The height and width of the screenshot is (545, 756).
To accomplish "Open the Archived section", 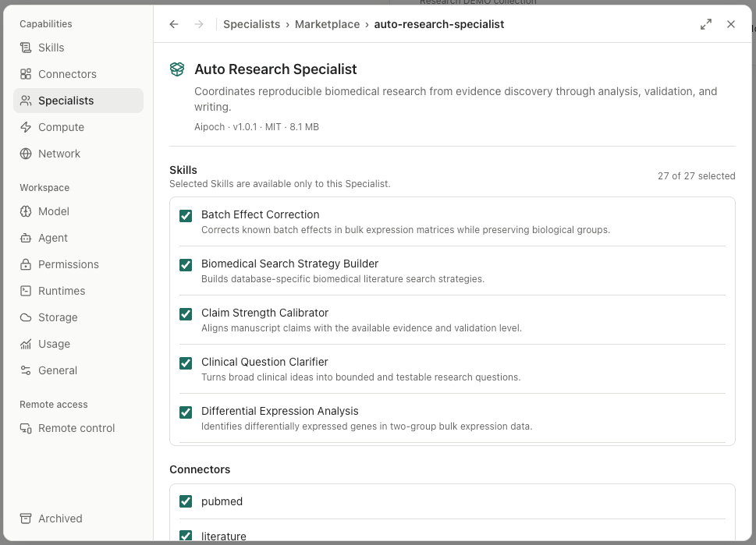I will (78, 518).
